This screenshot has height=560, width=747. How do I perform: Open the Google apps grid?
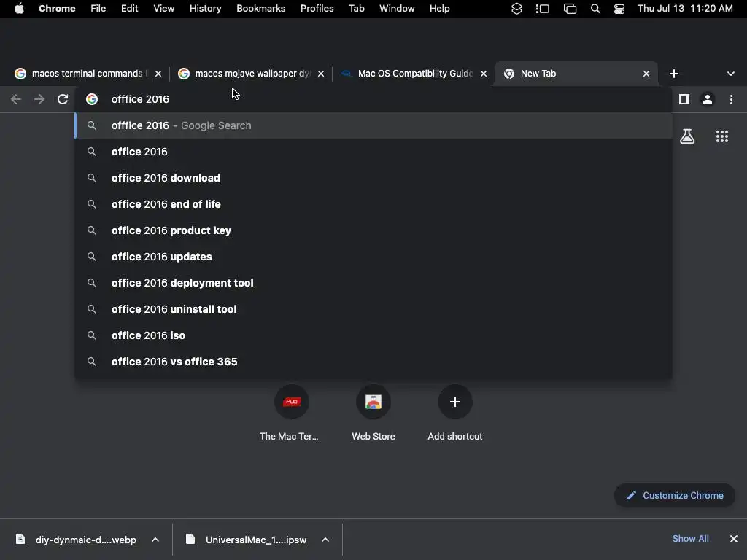[722, 136]
